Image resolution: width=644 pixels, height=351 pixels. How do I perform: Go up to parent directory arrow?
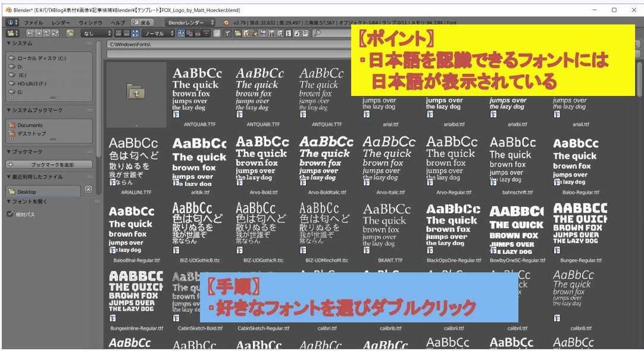click(x=46, y=33)
